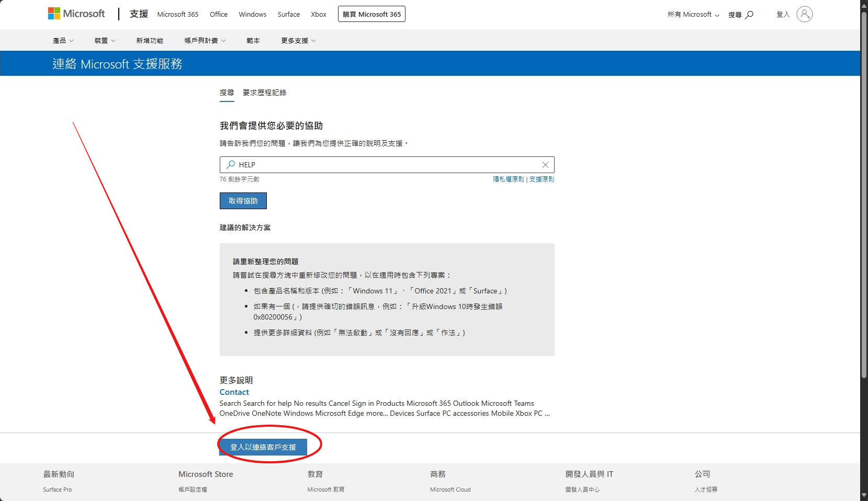Expand the 所有 Microsoft dropdown
The image size is (868, 501).
point(693,15)
